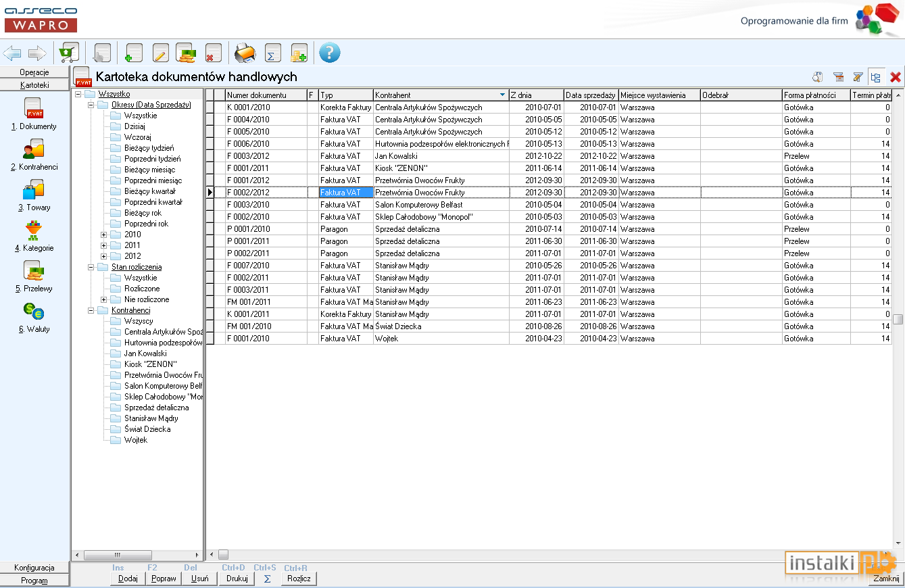The image size is (905, 588).
Task: Collapse the Okresy (Data Sprzedaży) node
Action: pos(91,105)
